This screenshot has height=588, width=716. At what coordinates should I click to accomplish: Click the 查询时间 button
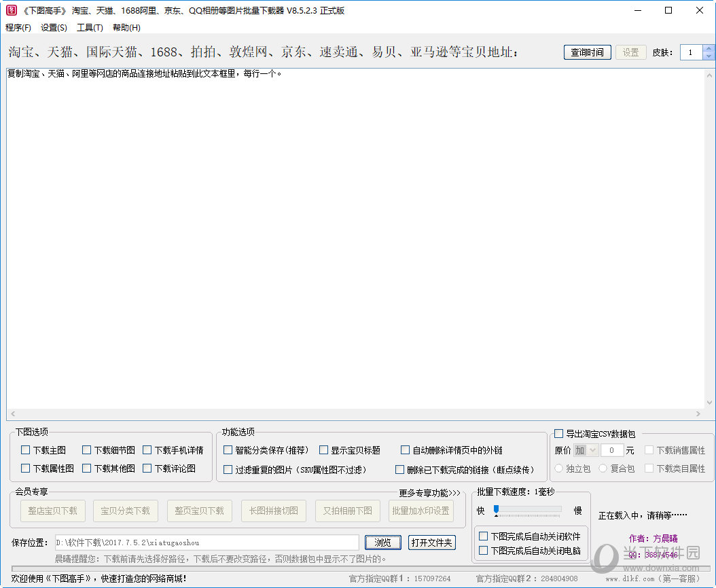tap(587, 52)
